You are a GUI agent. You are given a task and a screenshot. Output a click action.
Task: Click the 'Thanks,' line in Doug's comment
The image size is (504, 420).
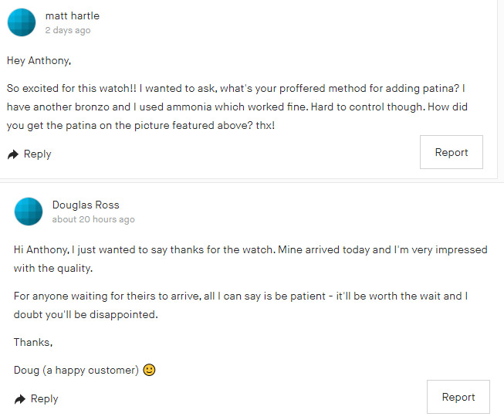[33, 342]
